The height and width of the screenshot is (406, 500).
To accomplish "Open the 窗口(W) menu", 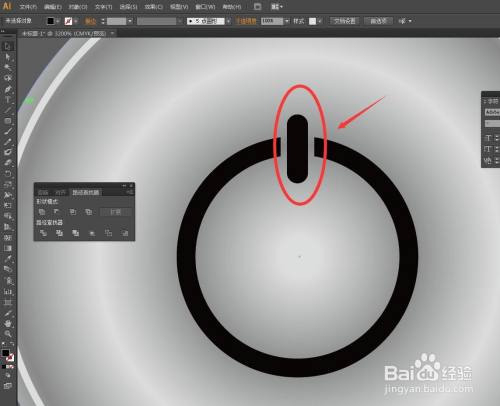I will (x=205, y=7).
